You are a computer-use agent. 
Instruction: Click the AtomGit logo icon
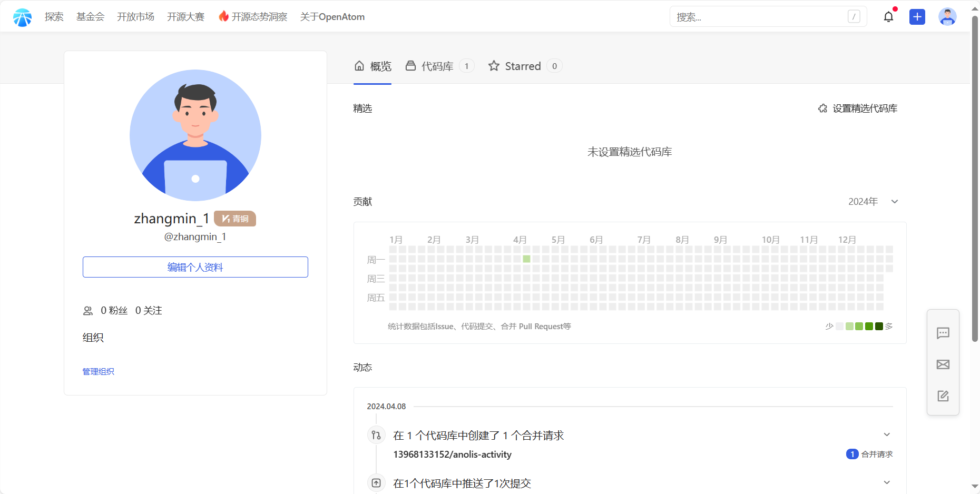(22, 17)
